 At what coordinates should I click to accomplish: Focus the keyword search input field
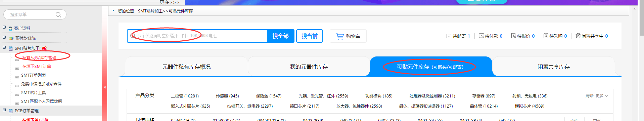click(x=197, y=36)
